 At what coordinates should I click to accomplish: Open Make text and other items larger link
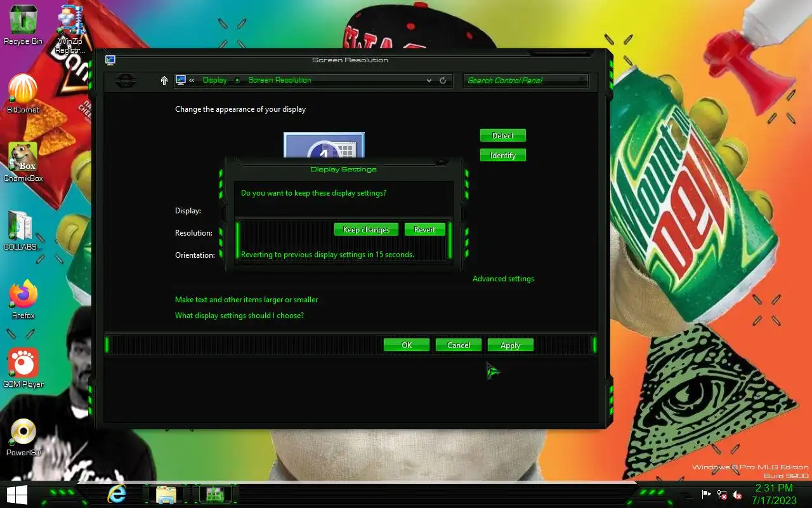247,300
